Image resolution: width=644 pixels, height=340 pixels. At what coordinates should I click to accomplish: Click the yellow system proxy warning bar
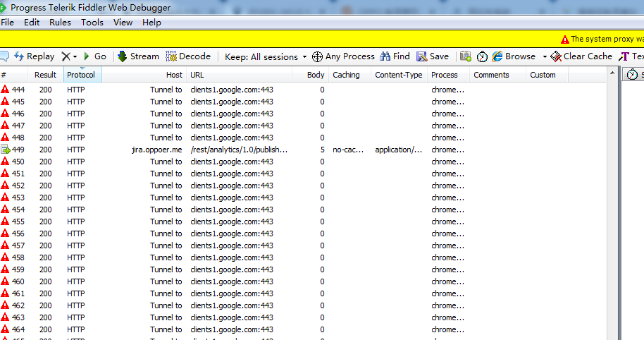click(x=322, y=39)
